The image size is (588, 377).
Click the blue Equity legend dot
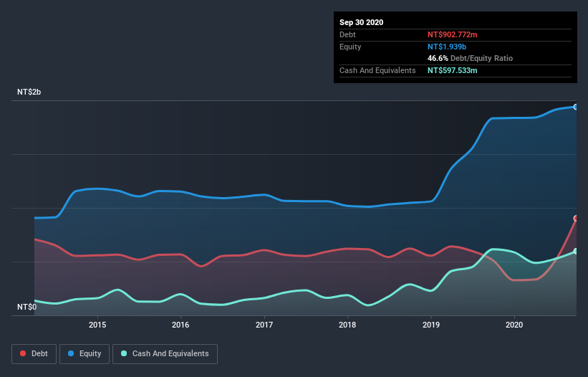click(x=71, y=353)
